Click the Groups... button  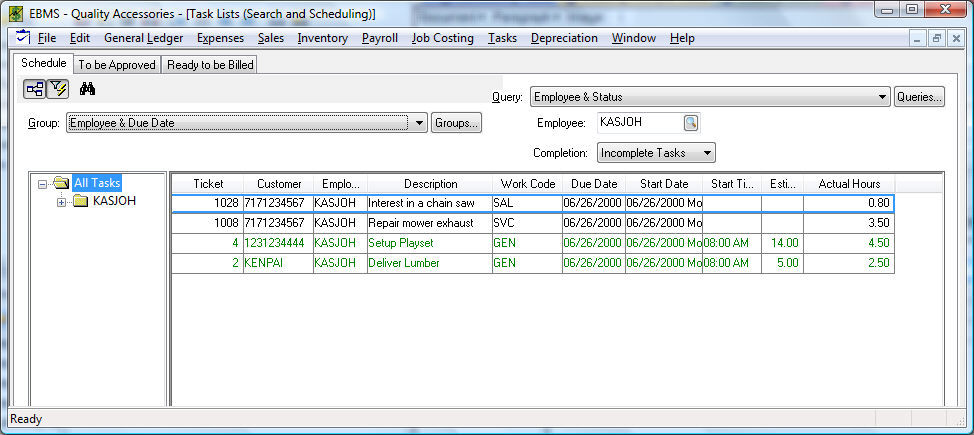tap(456, 123)
